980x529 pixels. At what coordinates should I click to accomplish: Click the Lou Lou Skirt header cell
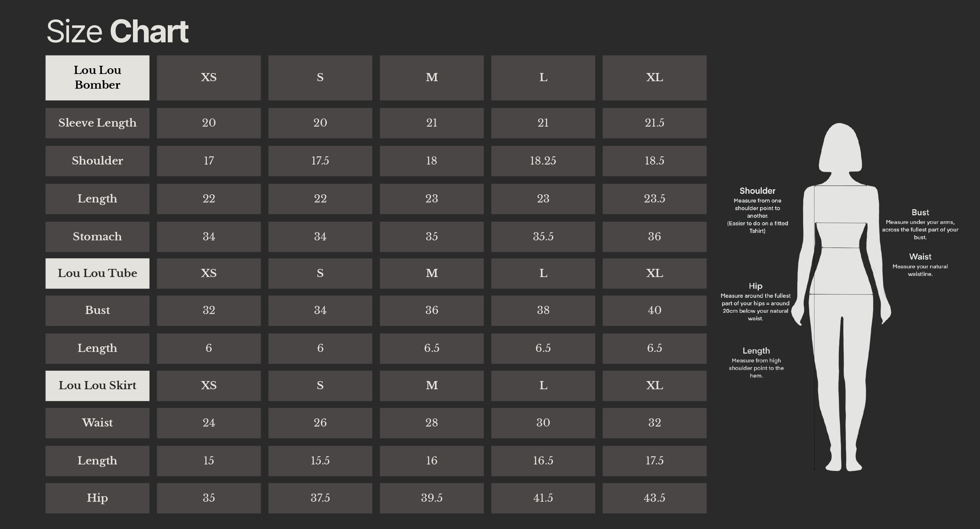click(x=98, y=385)
